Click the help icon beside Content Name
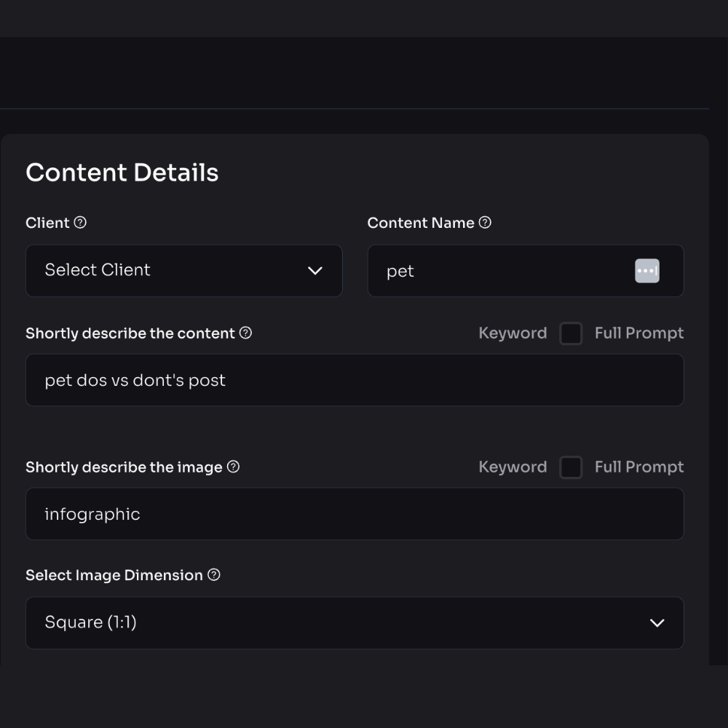Screen dimensions: 728x728 pyautogui.click(x=486, y=223)
